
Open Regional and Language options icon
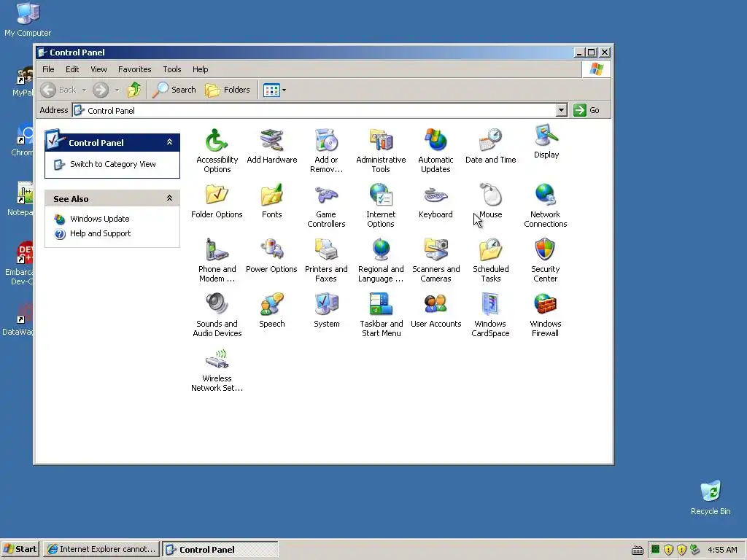pos(381,260)
